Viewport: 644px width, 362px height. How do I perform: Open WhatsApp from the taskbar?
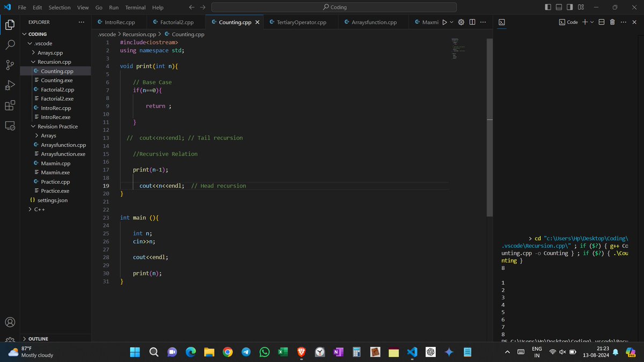264,352
